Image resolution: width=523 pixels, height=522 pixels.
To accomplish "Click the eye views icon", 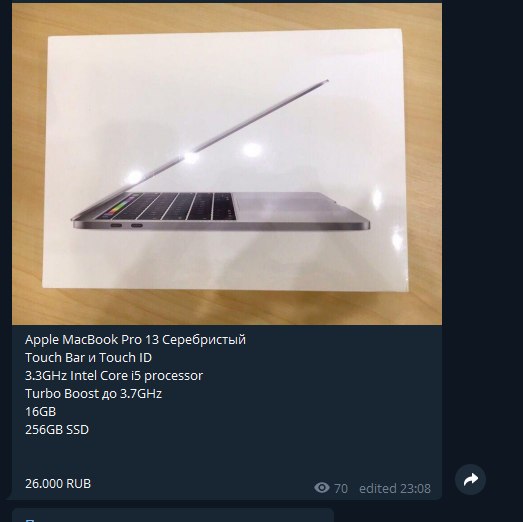I will pos(322,488).
